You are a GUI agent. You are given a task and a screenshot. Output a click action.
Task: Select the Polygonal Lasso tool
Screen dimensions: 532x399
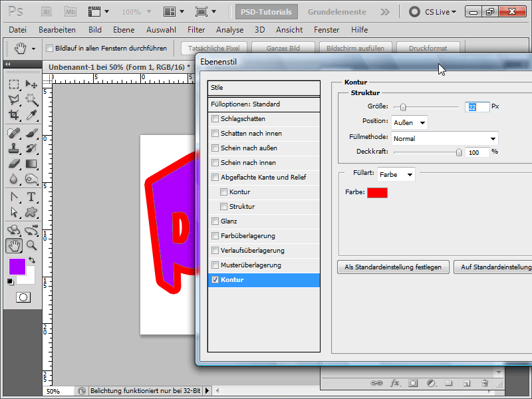tap(13, 99)
